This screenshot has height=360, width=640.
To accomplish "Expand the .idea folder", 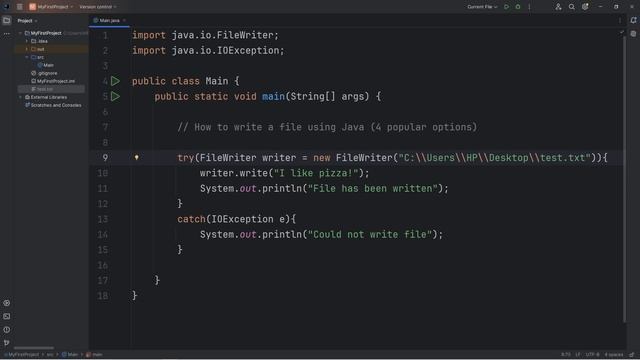I will pyautogui.click(x=27, y=41).
